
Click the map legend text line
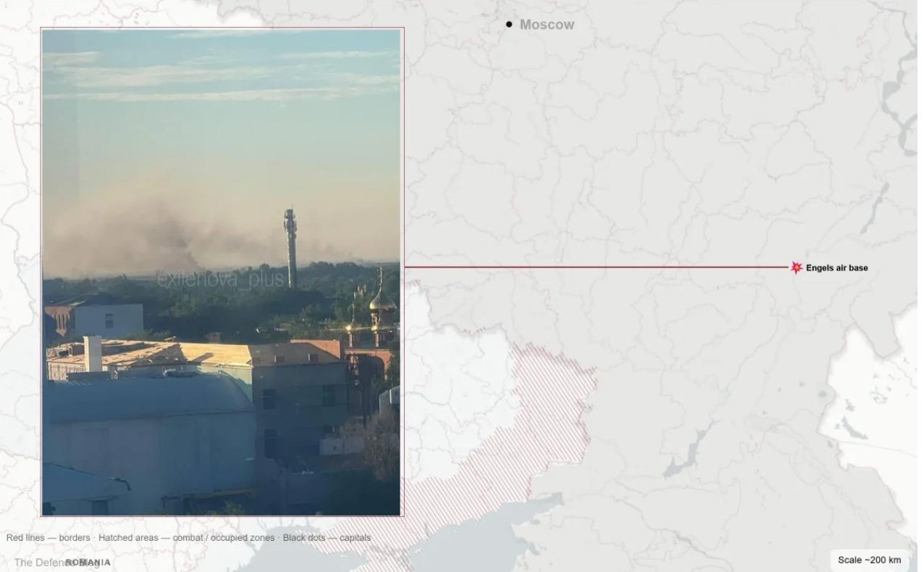(189, 538)
